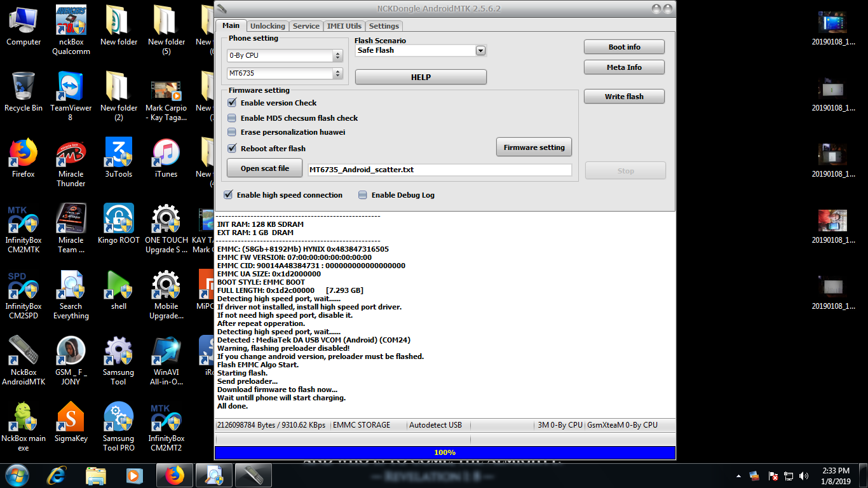Click 'Autodetect USB' status entry
The height and width of the screenshot is (488, 868).
(435, 425)
